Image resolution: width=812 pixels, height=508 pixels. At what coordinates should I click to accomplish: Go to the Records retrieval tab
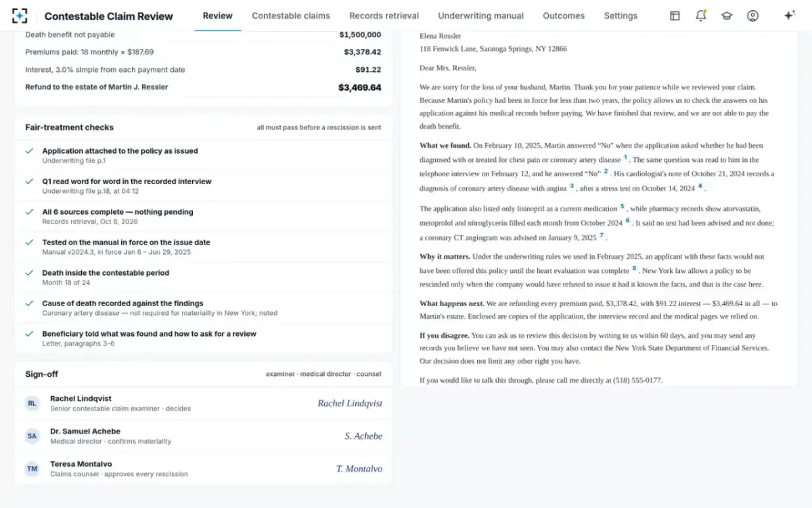pos(384,16)
